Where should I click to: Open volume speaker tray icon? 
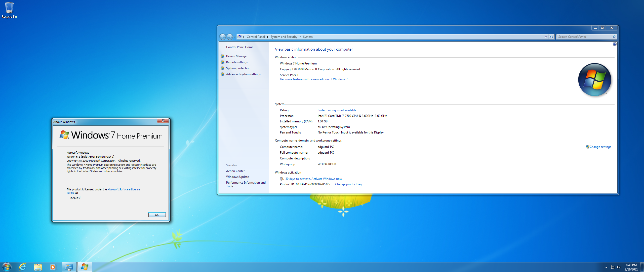click(x=619, y=267)
